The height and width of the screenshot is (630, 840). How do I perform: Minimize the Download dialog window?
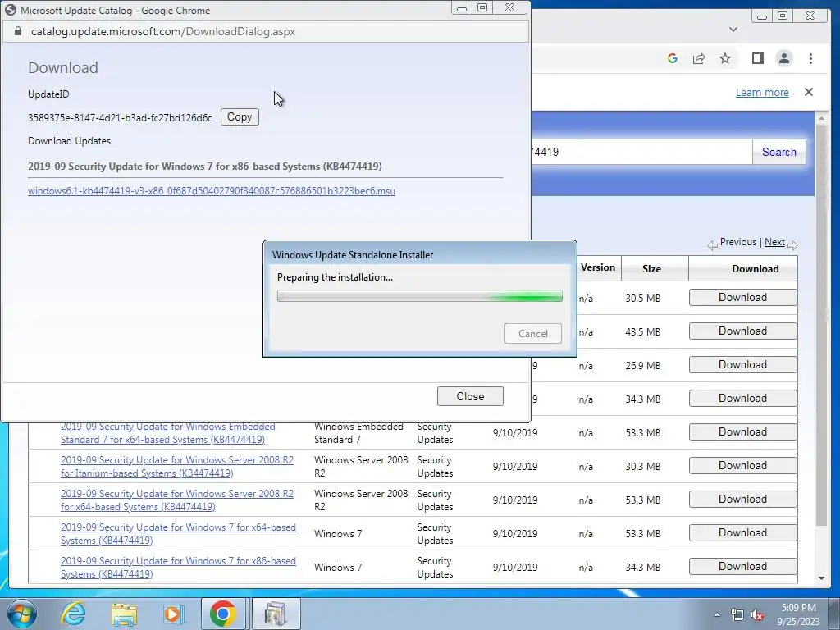[x=461, y=7]
